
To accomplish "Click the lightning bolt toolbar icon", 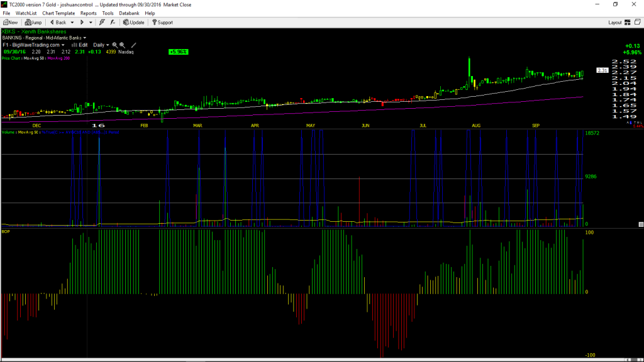I will pyautogui.click(x=102, y=23).
